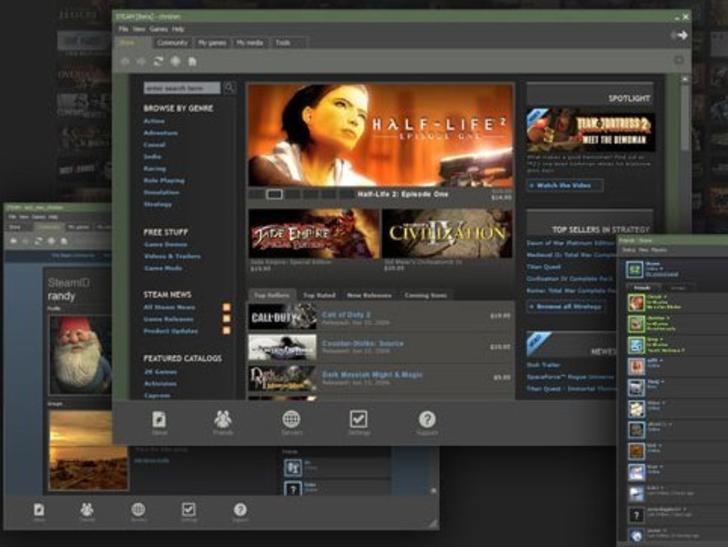Open the Games menu in the Store window
The width and height of the screenshot is (728, 547).
pyautogui.click(x=158, y=29)
